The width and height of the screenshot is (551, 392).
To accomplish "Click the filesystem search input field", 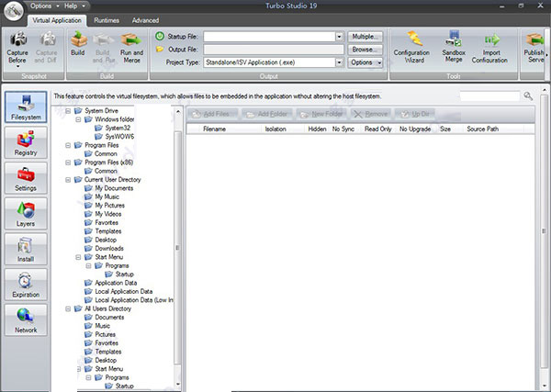I will [489, 95].
